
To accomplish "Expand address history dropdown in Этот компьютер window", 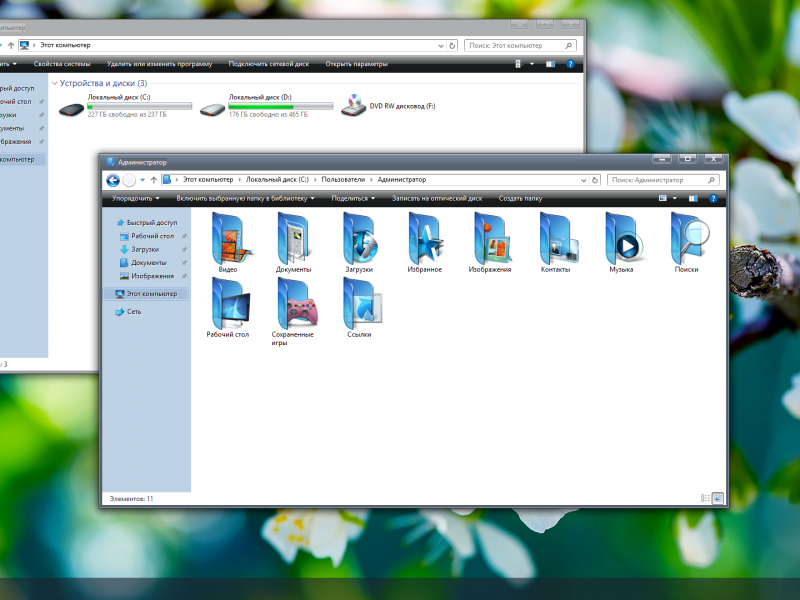I will tap(441, 45).
